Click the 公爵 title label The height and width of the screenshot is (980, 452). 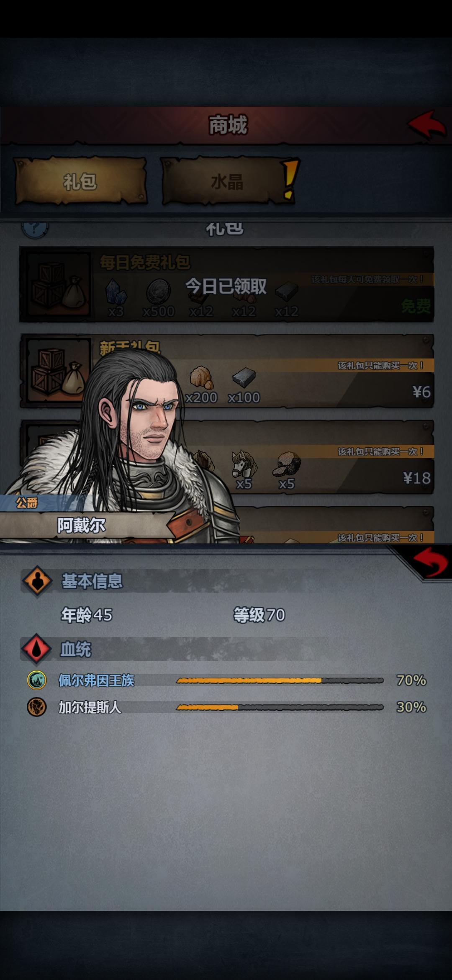[x=27, y=503]
